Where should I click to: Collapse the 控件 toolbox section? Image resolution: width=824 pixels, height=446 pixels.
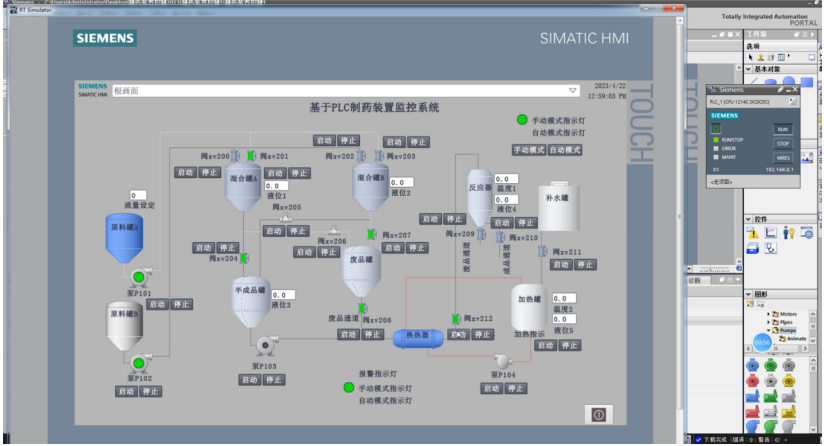coord(748,219)
